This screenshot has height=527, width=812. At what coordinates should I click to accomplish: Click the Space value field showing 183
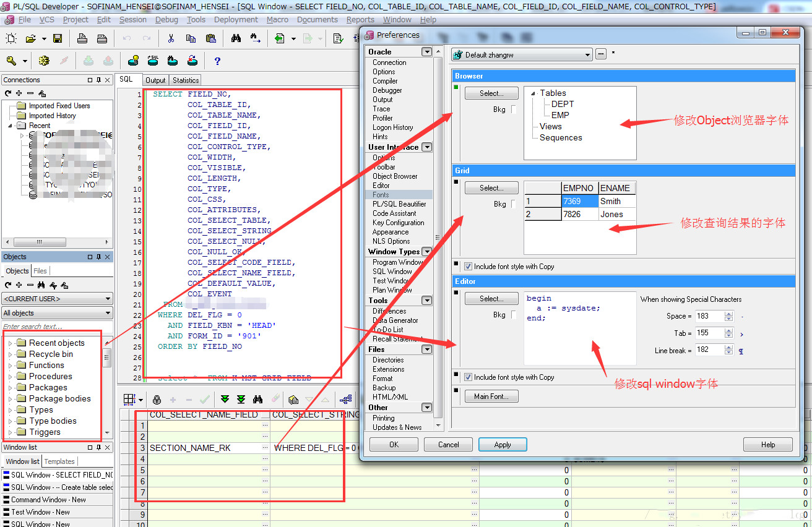[x=709, y=316]
